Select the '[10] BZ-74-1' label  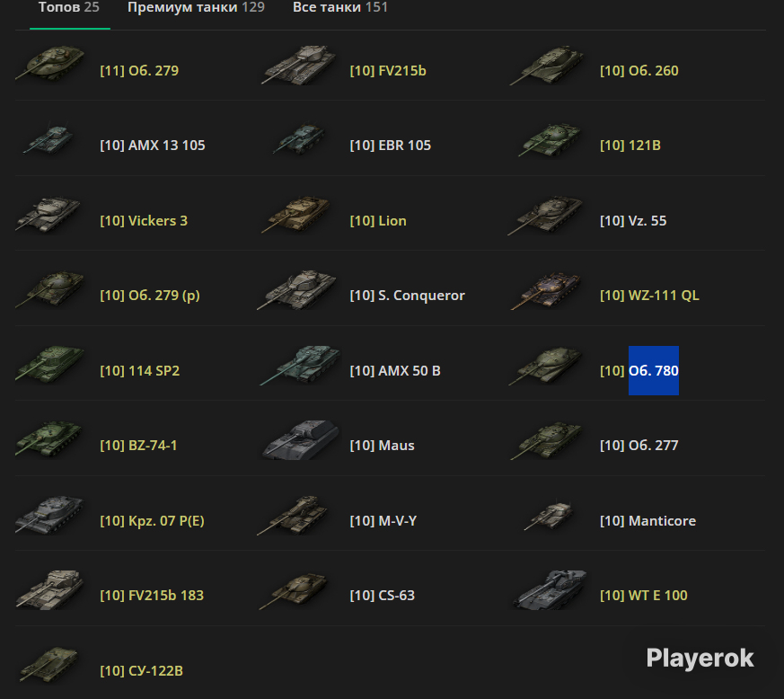[138, 446]
